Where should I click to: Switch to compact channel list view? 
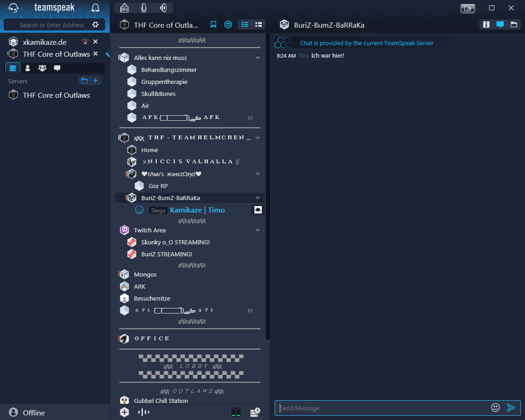coord(245,24)
